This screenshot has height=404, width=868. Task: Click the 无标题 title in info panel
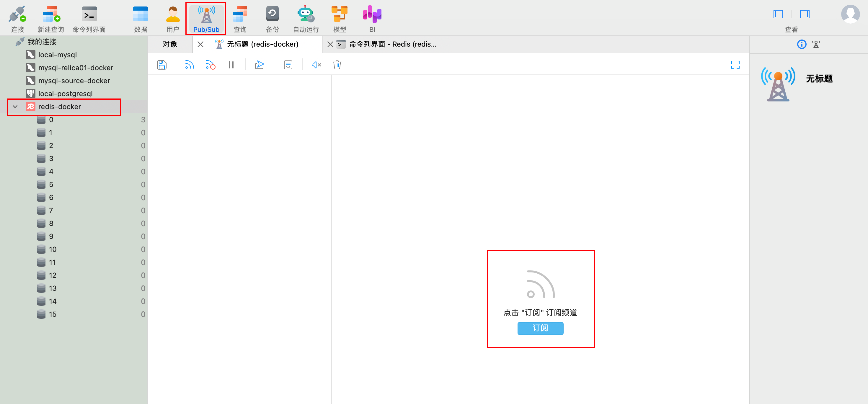(x=819, y=79)
